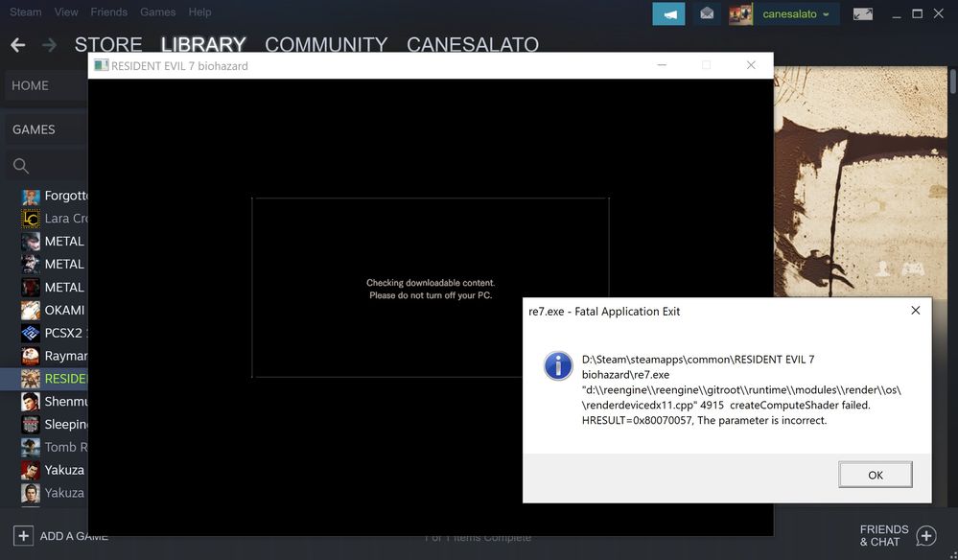Image resolution: width=958 pixels, height=560 pixels.
Task: Select the Rayman game icon
Action: point(31,356)
